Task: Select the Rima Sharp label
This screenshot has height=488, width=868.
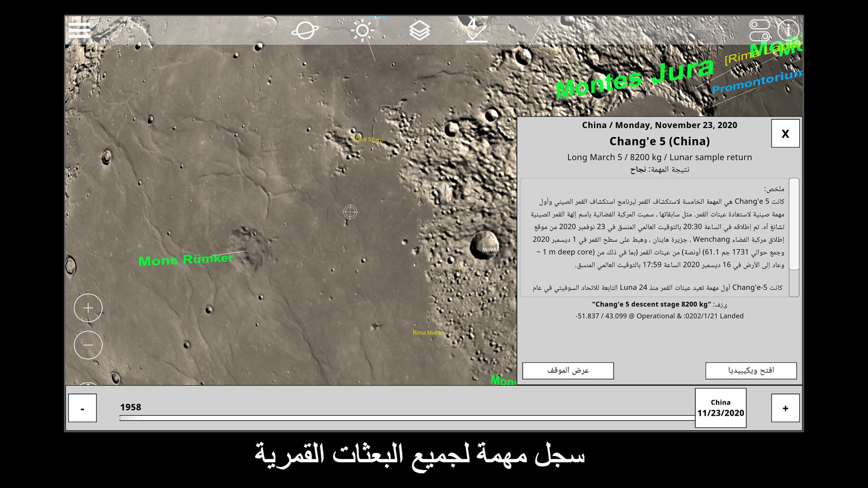Action: (x=368, y=140)
